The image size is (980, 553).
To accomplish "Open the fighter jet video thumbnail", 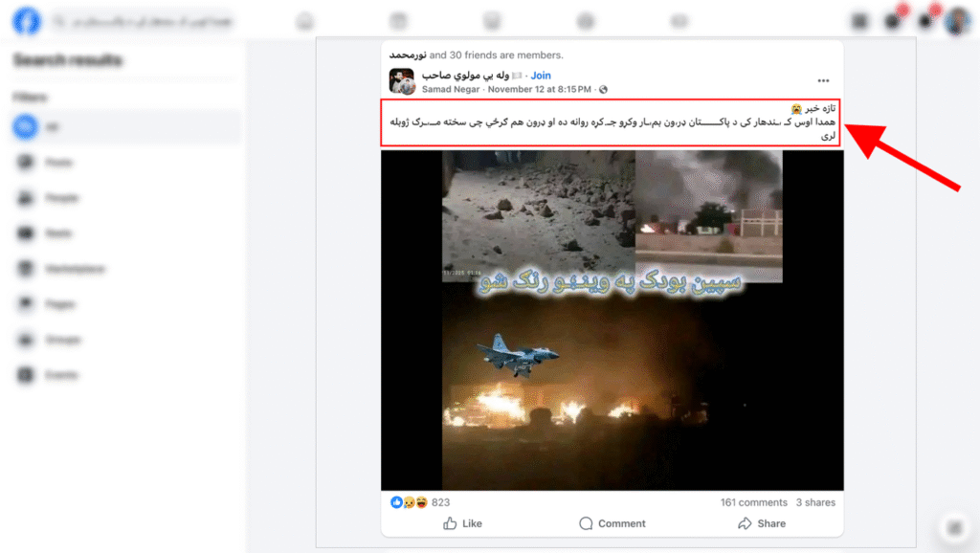I will (x=612, y=320).
